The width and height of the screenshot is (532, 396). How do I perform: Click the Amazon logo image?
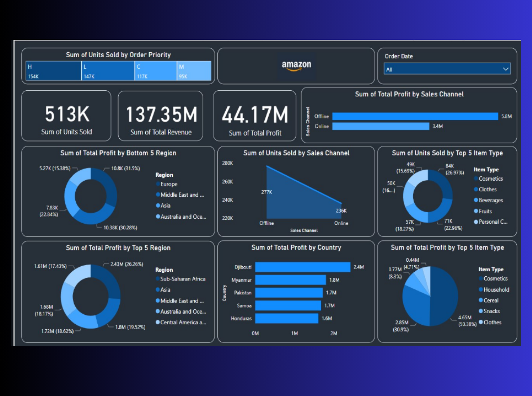click(x=296, y=66)
